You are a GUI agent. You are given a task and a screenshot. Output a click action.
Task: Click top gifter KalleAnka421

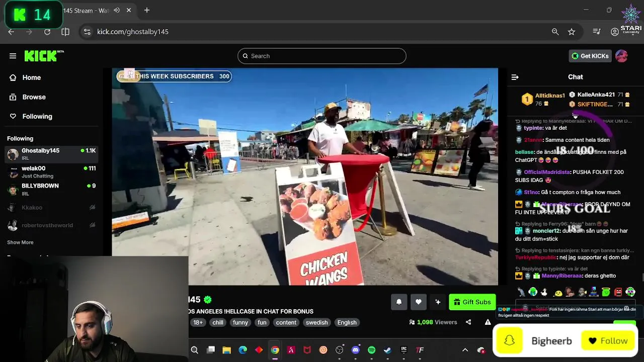tap(596, 95)
